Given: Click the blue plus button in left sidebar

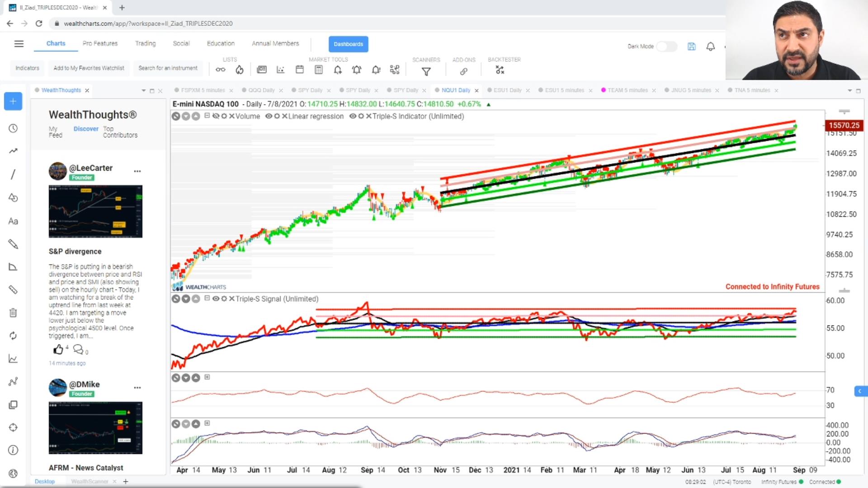Looking at the screenshot, I should coord(13,101).
